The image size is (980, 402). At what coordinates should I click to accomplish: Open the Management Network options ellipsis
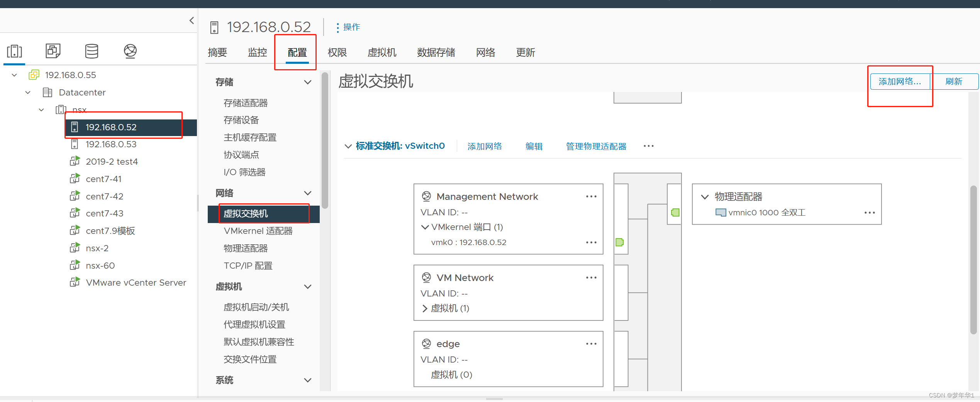point(591,196)
